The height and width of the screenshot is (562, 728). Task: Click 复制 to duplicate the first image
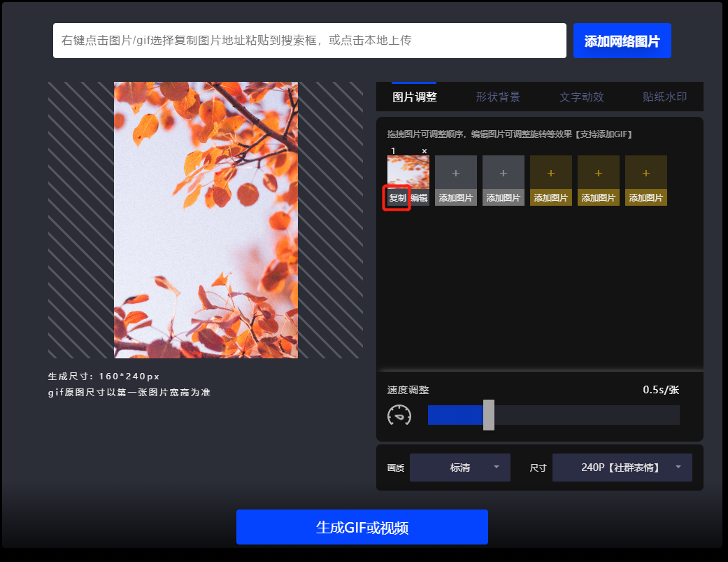pos(396,198)
